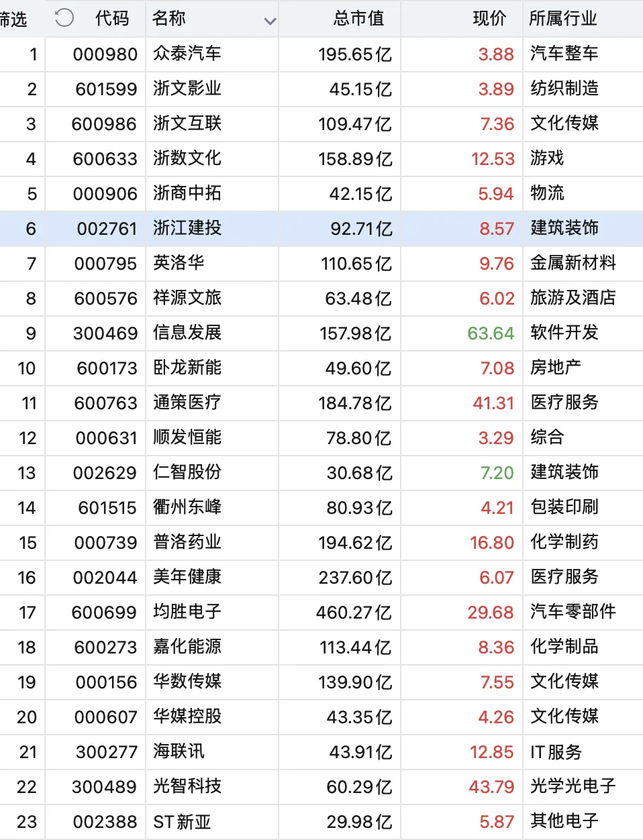Image resolution: width=643 pixels, height=840 pixels.
Task: Click the 综合 industry cell
Action: 547,437
